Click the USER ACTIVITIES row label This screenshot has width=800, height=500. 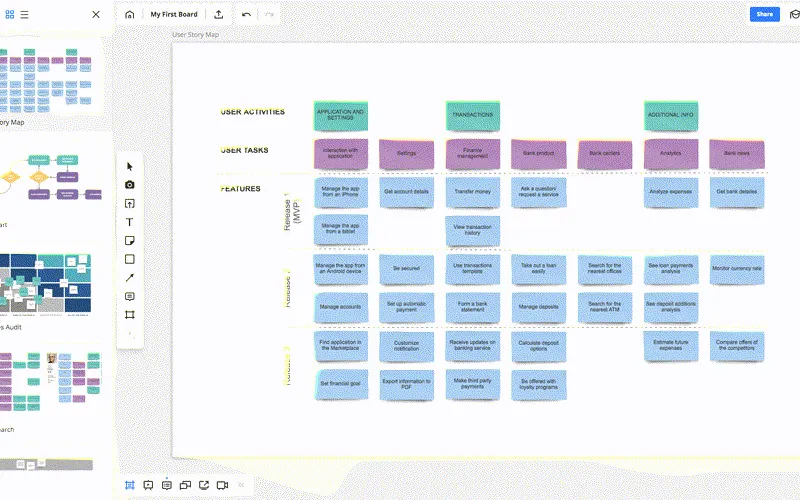tap(253, 112)
